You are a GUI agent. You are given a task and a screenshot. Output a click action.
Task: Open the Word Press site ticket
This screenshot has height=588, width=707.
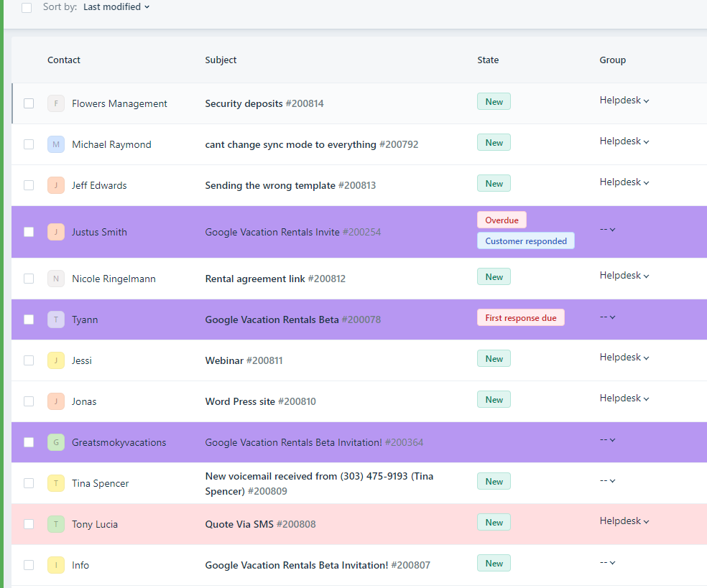coord(240,401)
